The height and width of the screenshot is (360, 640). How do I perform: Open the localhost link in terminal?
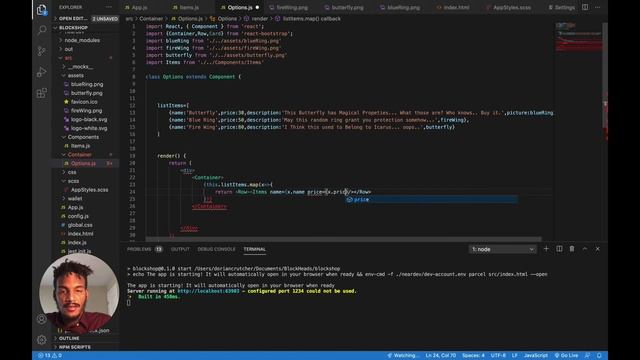pyautogui.click(x=208, y=291)
